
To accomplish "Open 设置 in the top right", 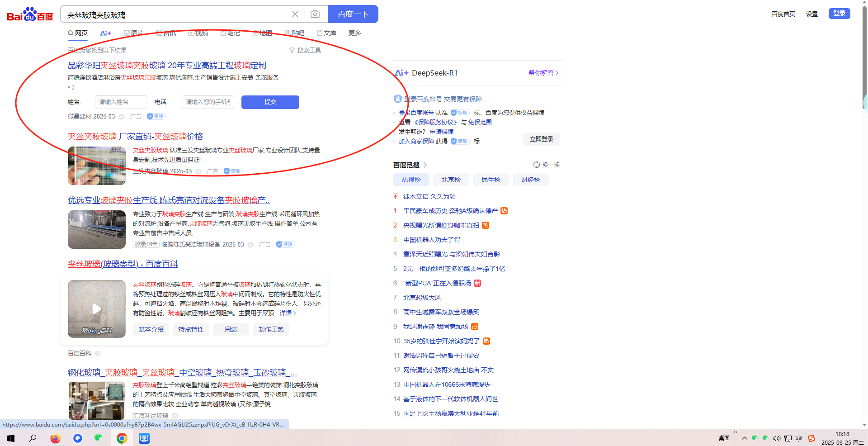I will (812, 14).
